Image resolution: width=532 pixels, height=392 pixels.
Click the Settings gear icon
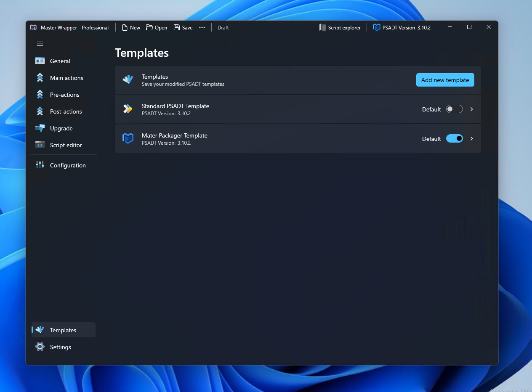click(x=40, y=347)
